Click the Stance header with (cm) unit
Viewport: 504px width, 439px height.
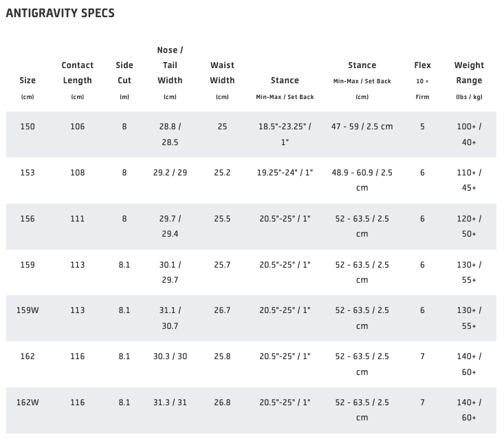click(362, 66)
